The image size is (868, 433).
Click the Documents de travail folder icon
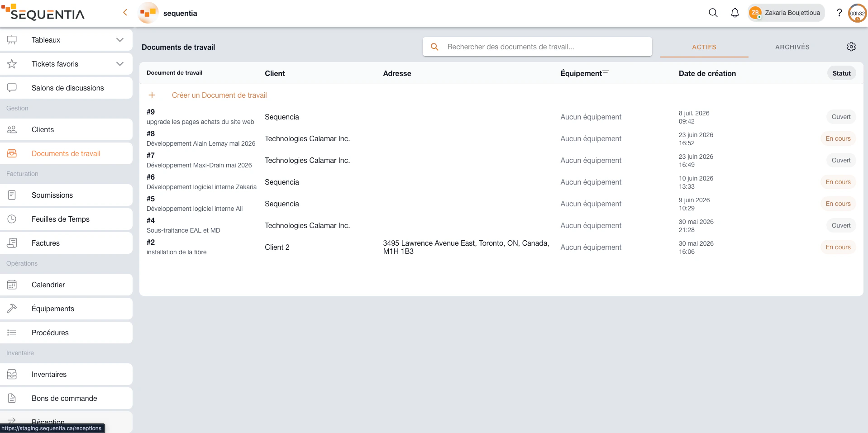click(12, 153)
